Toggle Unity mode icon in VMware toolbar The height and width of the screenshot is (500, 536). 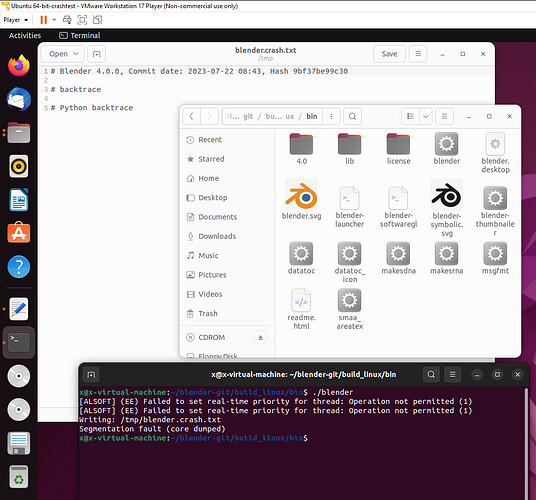pos(97,20)
